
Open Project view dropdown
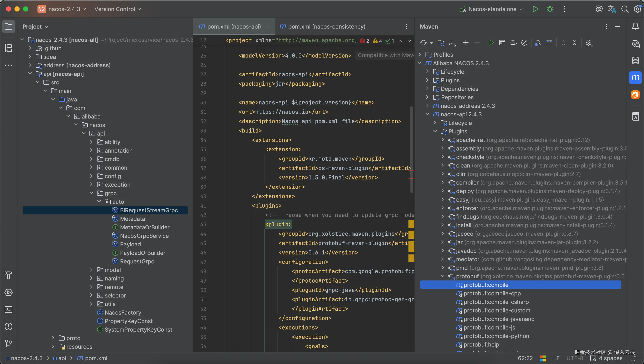(35, 26)
